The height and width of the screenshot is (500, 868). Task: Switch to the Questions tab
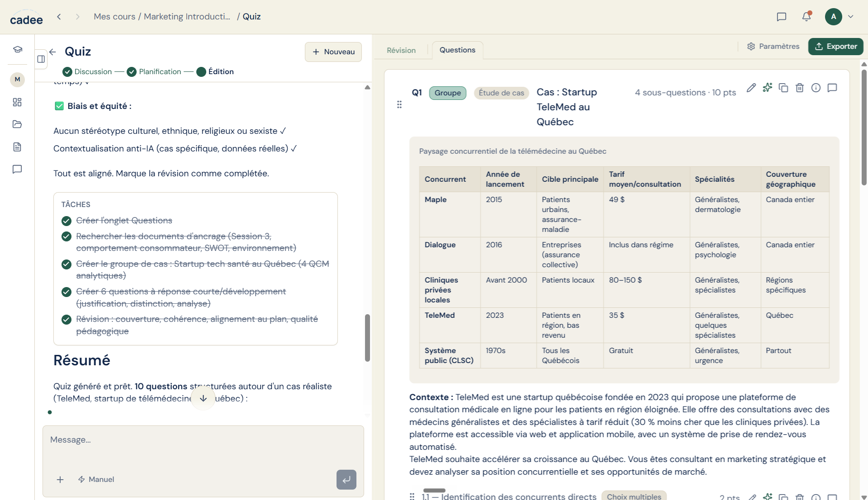click(457, 50)
